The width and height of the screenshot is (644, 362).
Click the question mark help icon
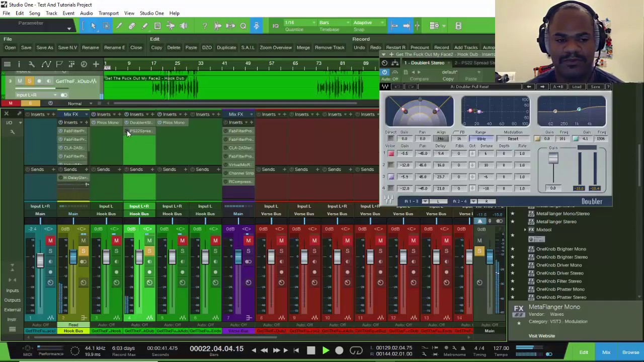coord(205,26)
